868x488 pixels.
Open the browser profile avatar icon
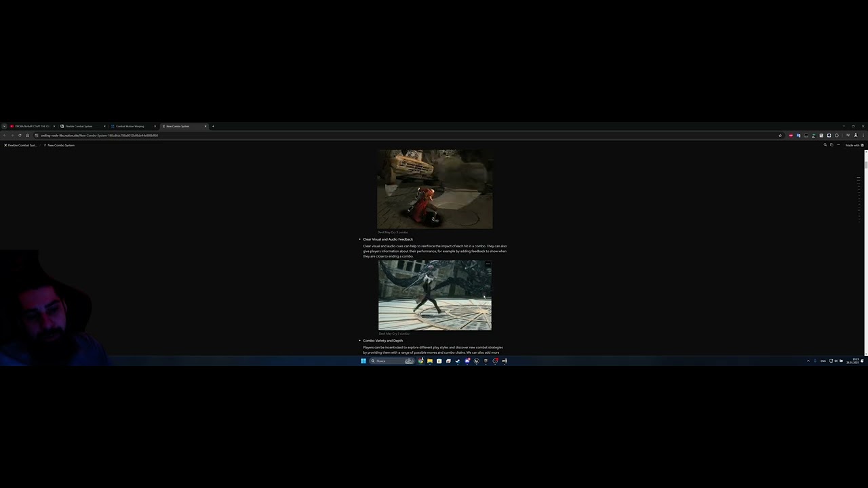[855, 136]
